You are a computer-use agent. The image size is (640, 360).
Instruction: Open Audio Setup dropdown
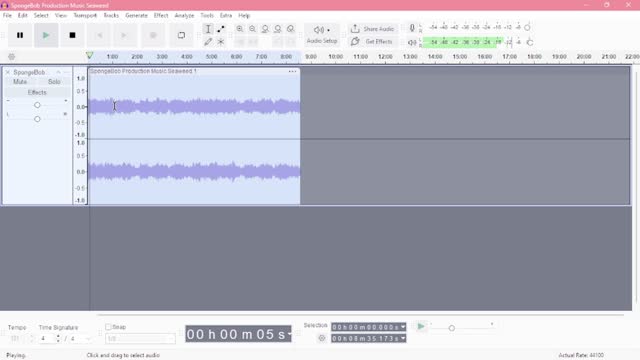[322, 35]
